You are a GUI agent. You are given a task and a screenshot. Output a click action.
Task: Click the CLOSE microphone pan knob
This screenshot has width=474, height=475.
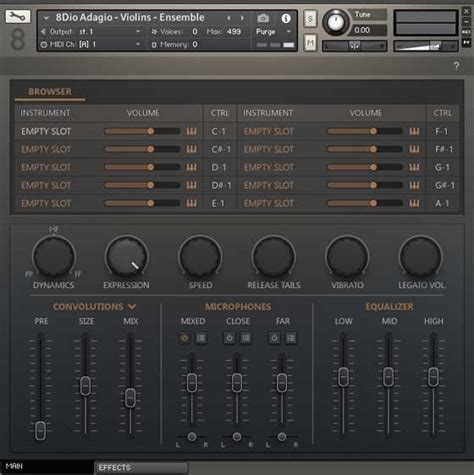pyautogui.click(x=237, y=437)
